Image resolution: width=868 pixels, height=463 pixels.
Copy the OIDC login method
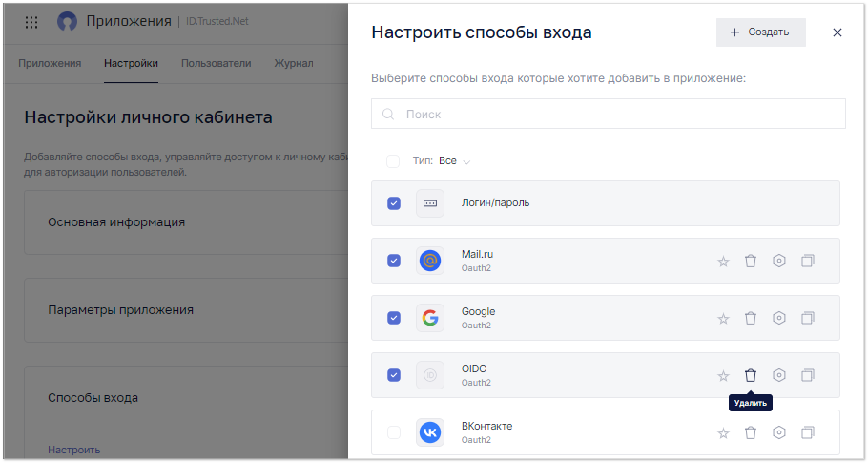click(x=808, y=375)
